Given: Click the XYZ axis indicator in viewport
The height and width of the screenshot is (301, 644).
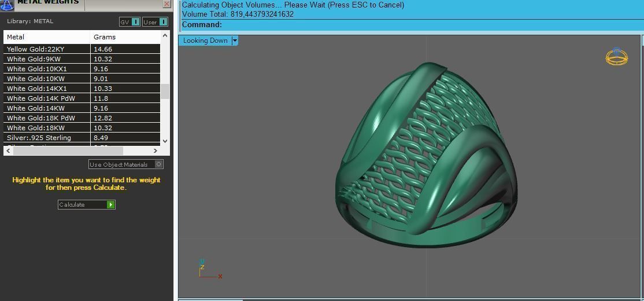Looking at the screenshot, I should [x=210, y=269].
